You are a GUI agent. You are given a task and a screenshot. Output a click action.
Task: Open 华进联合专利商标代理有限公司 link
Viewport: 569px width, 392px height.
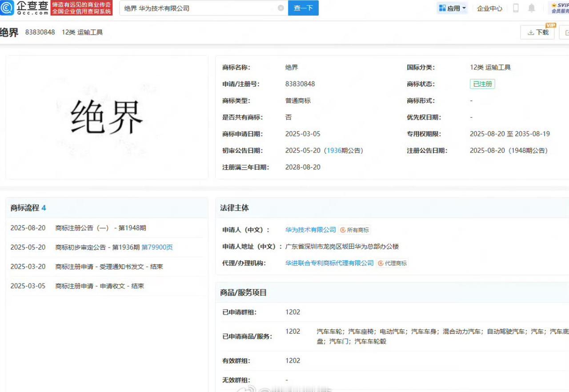pyautogui.click(x=329, y=263)
